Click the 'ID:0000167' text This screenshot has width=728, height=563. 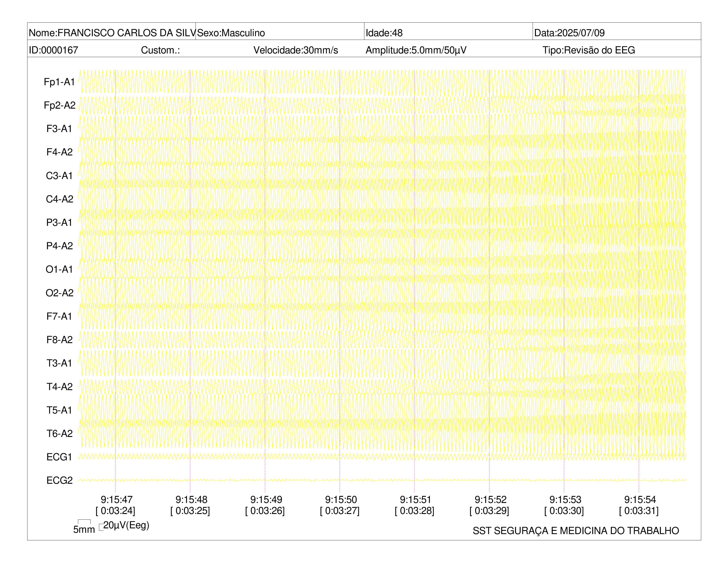coord(54,50)
